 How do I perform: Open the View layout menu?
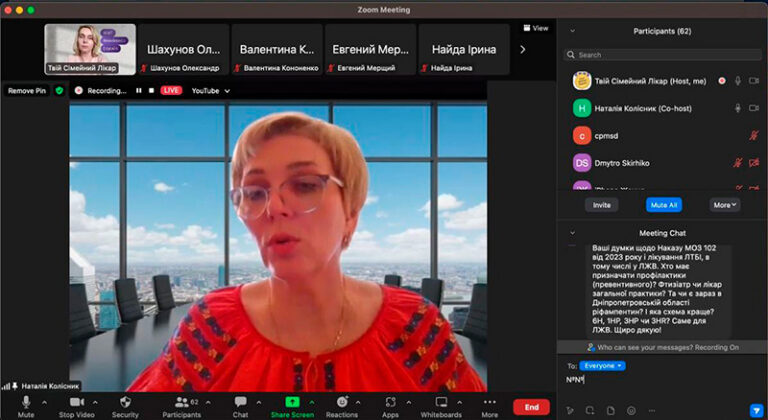[536, 28]
